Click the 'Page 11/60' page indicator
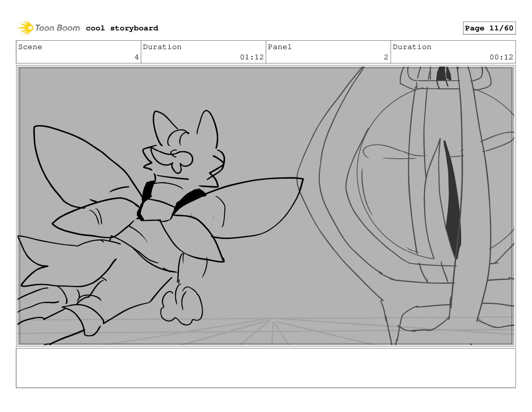Image resolution: width=532 pixels, height=412 pixels. pos(489,28)
